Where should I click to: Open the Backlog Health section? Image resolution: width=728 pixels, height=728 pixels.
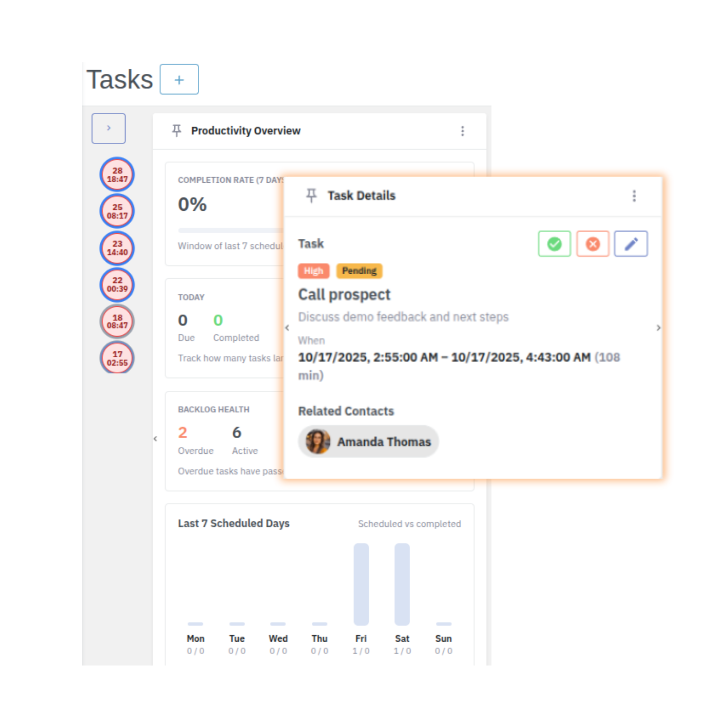point(213,409)
